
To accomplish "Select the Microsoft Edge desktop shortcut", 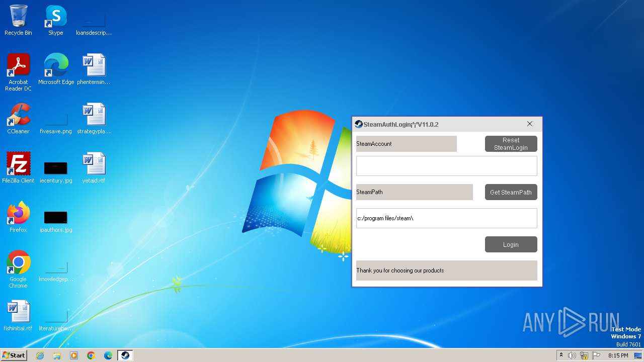I will (56, 70).
